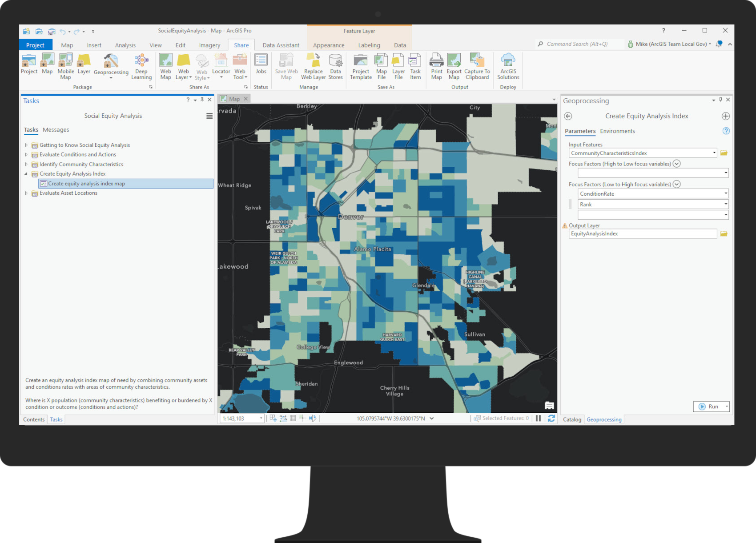Share the project as a Web Map
Viewport: 756px width, 543px height.
click(x=165, y=66)
